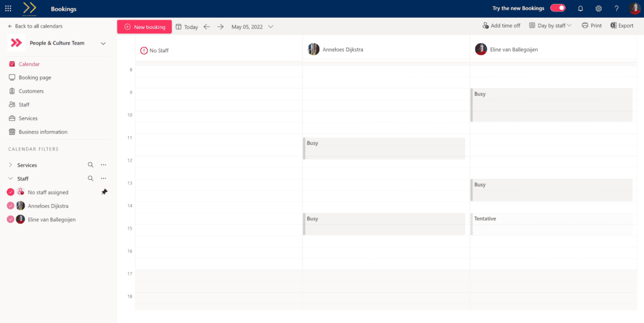Open Eline's Busy block at 13

(552, 190)
